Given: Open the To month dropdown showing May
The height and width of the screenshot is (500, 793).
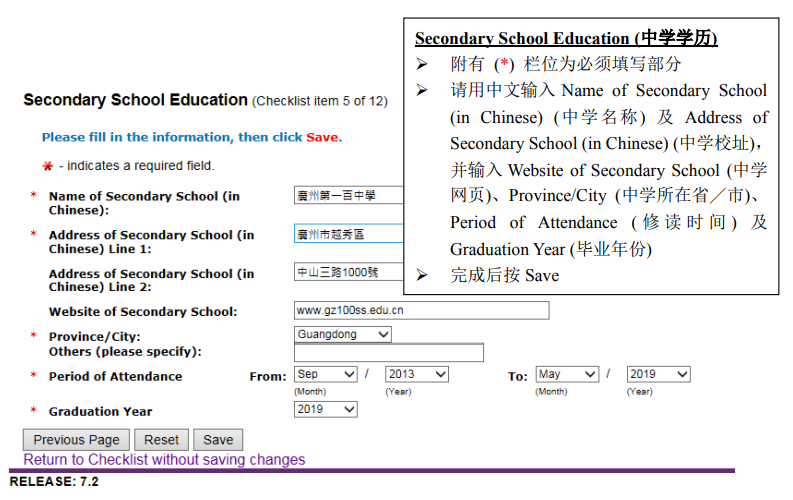Looking at the screenshot, I should coord(566,374).
